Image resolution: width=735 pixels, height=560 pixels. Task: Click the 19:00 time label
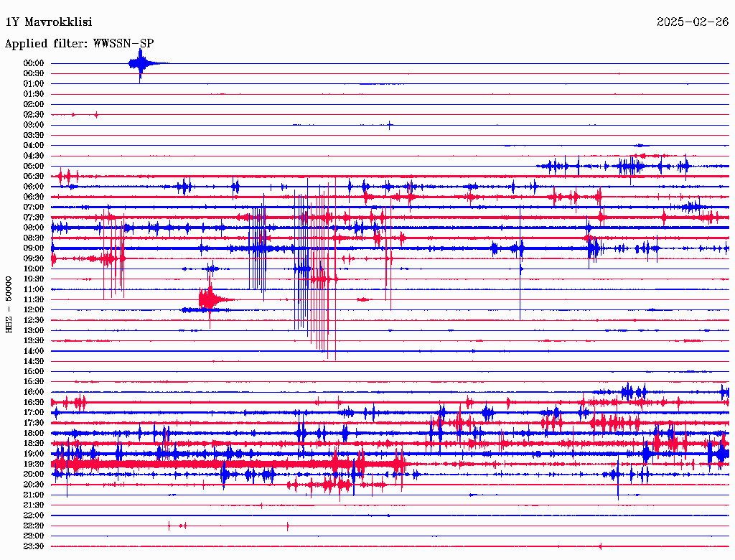(x=34, y=454)
